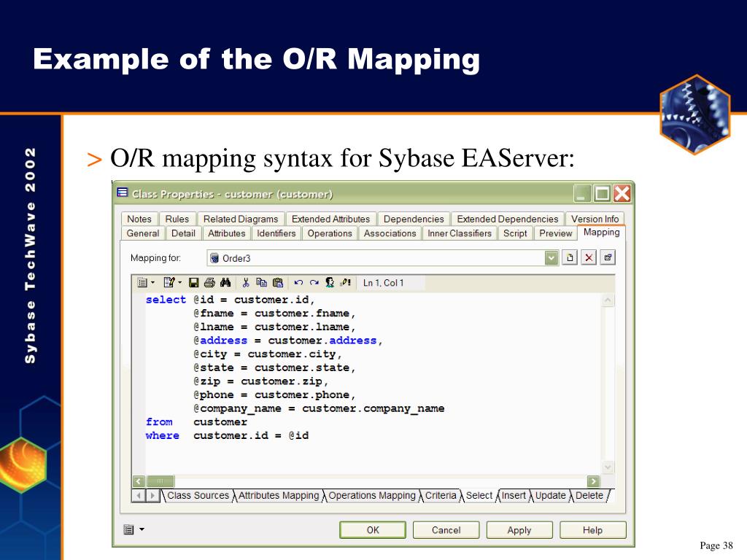Click 'customer.id = @id' in the where clause
747x560 pixels.
[251, 435]
